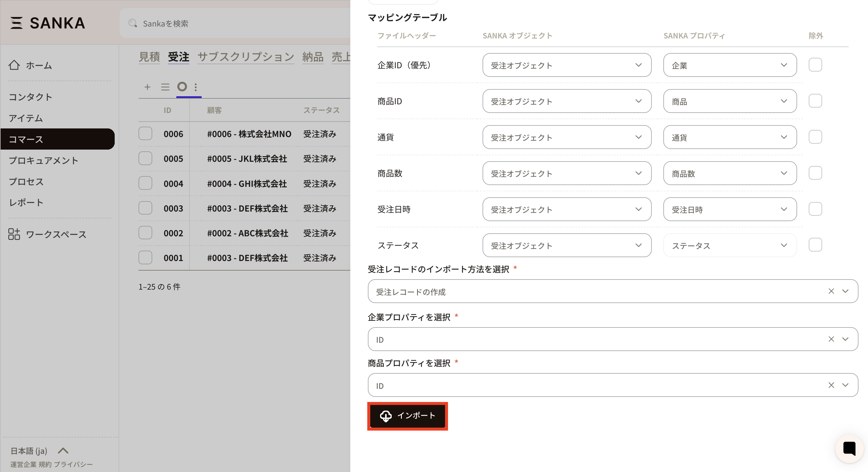Clear the 受注レコードの作成 selection with the X
Image resolution: width=868 pixels, height=472 pixels.
(x=831, y=291)
